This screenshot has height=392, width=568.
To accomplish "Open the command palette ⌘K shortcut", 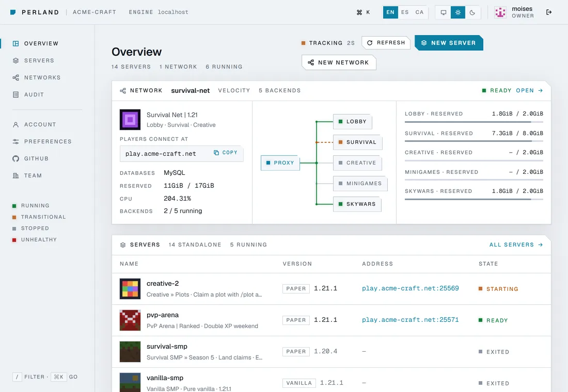I will (363, 12).
